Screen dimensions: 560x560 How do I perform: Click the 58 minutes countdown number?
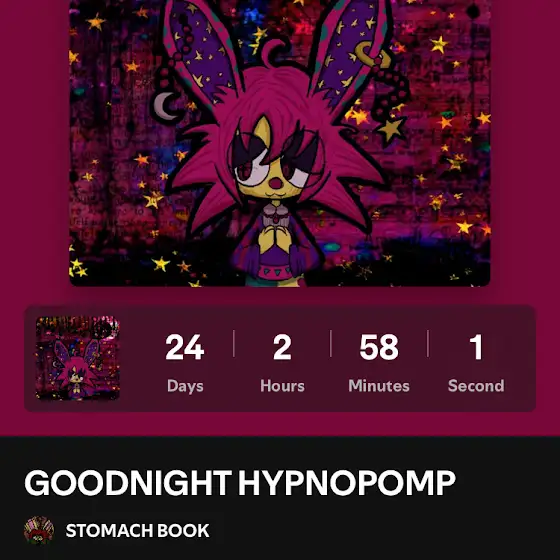click(x=379, y=347)
